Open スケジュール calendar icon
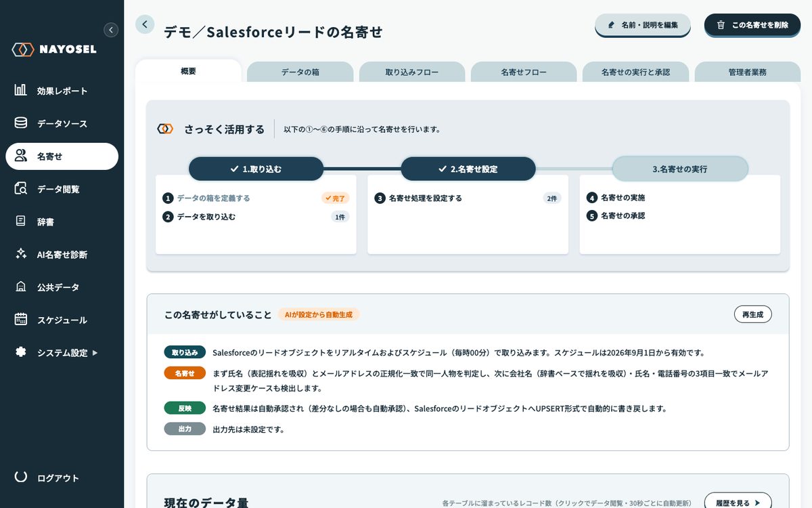This screenshot has height=508, width=812. tap(21, 319)
